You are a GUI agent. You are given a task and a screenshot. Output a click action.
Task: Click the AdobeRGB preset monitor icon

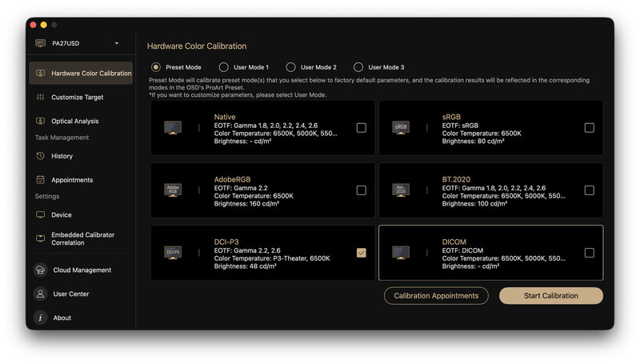(x=173, y=190)
